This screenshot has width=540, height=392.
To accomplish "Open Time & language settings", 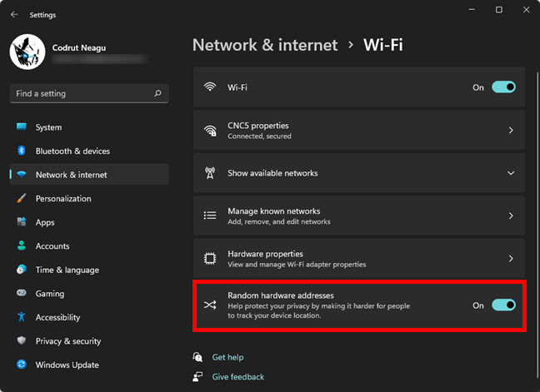I will pos(89,270).
